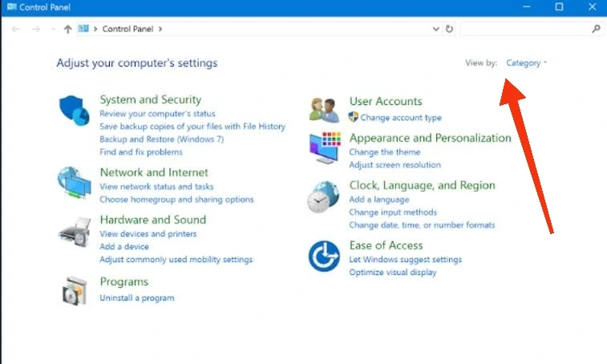Open the Network and Internet globe icon
607x364 pixels.
click(74, 182)
